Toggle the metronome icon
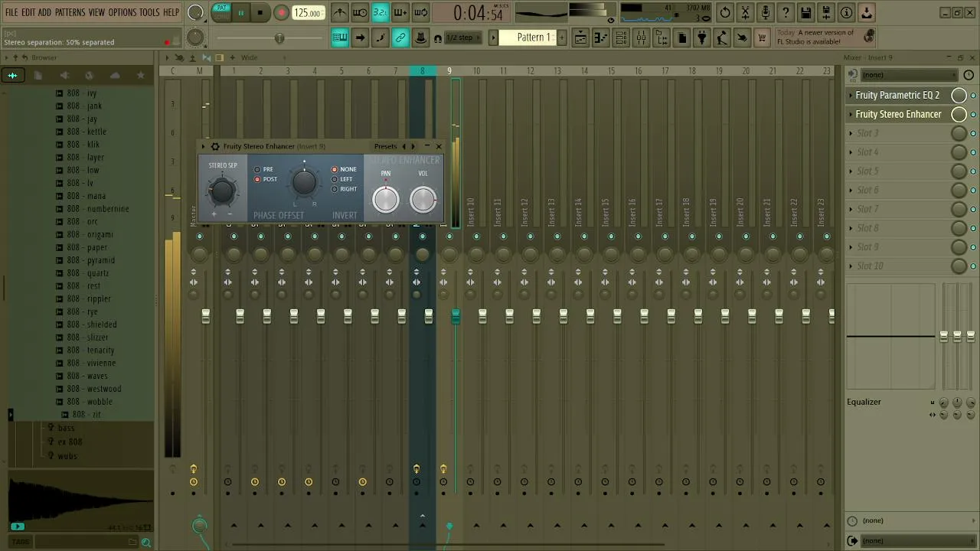 (x=340, y=12)
